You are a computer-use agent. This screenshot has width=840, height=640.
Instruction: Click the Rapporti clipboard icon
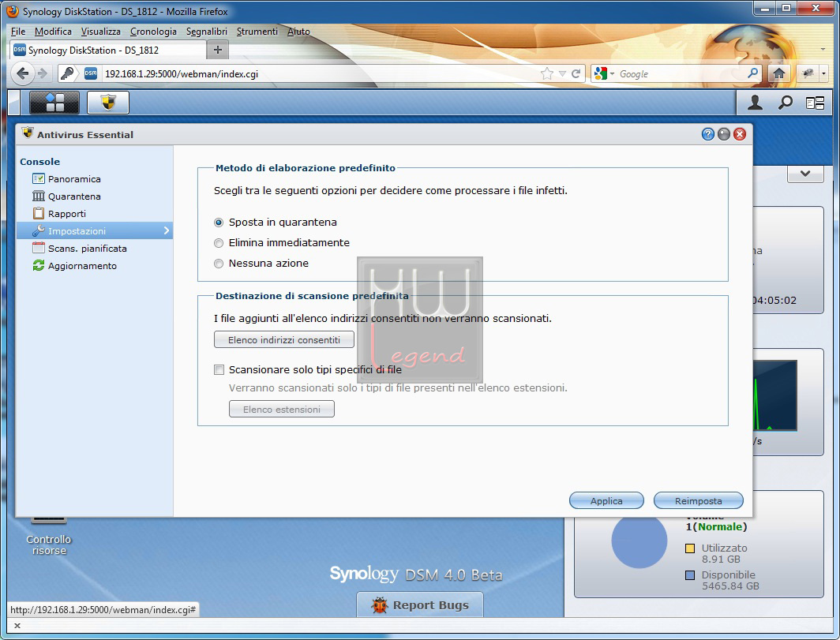coord(39,213)
